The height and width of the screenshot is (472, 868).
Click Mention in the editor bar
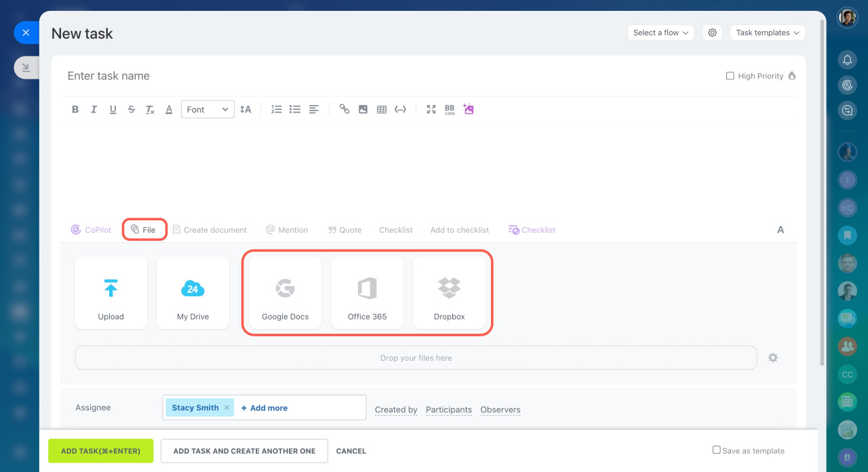click(x=286, y=230)
